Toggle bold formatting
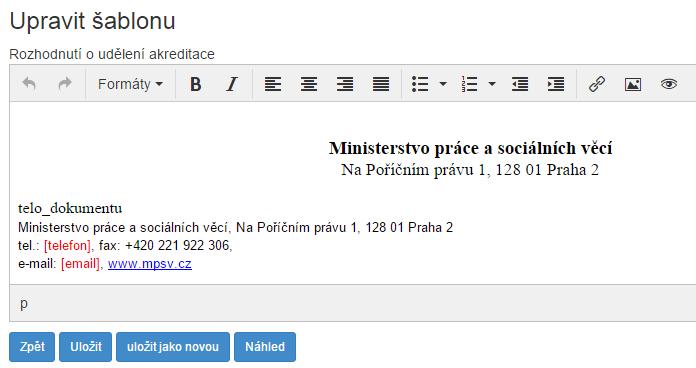 (x=195, y=83)
